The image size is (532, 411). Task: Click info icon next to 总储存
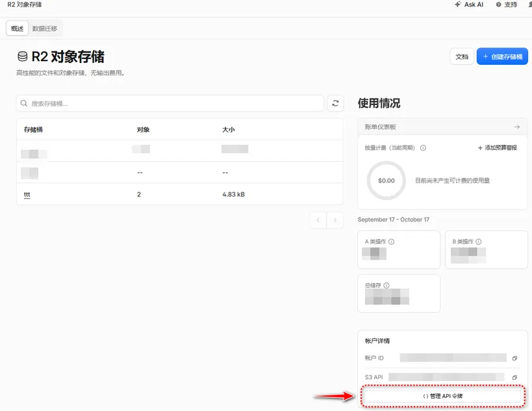386,285
